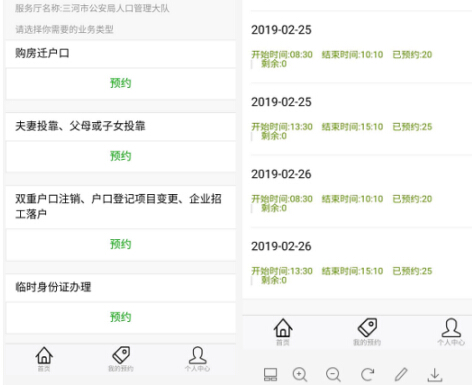Open the tag icon 我的预约 in right panel

point(367,328)
